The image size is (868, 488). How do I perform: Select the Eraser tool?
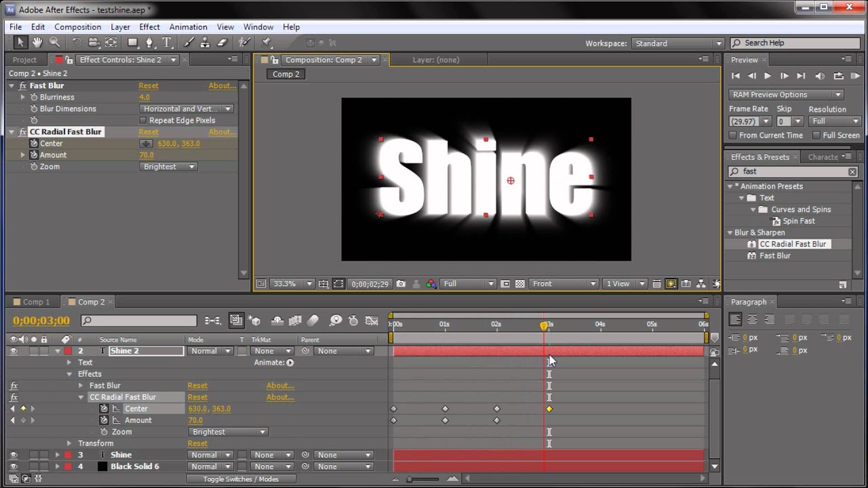(222, 42)
